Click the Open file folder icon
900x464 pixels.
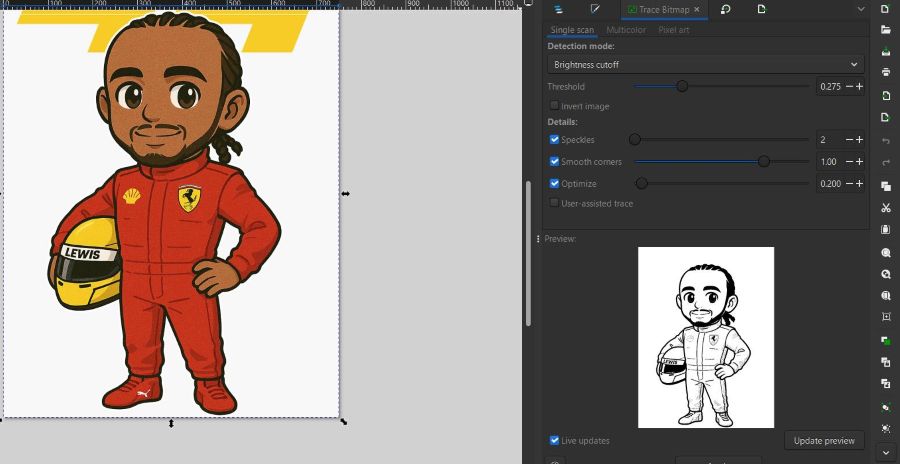886,30
